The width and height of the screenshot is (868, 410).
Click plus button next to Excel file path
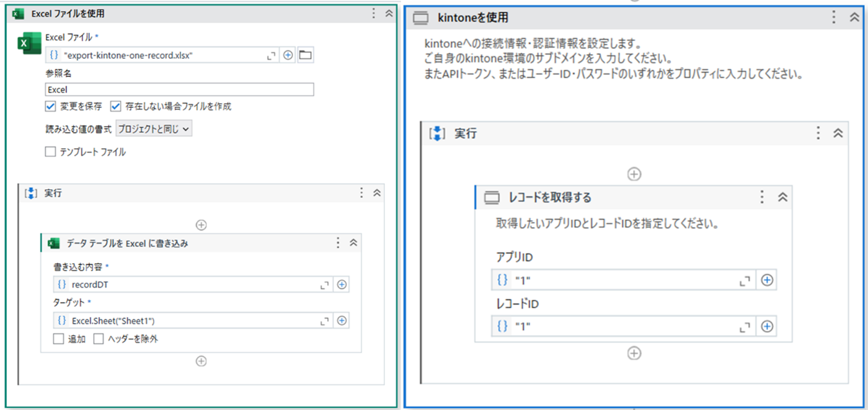(288, 55)
